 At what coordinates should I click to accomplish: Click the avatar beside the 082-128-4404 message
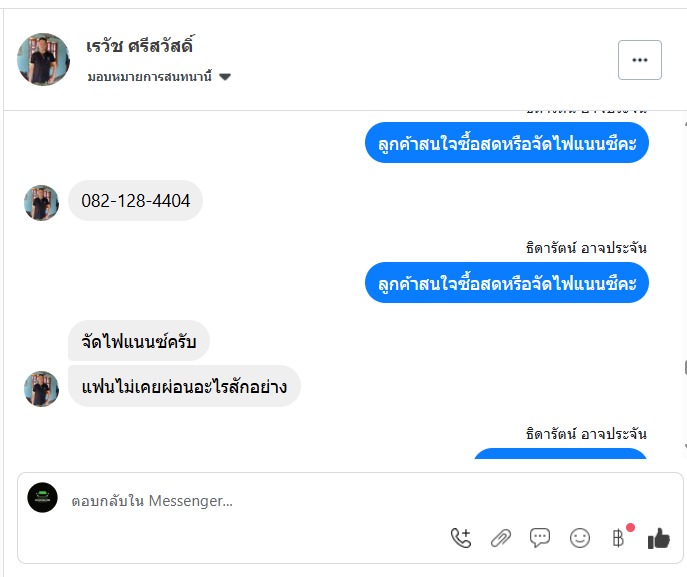[42, 203]
